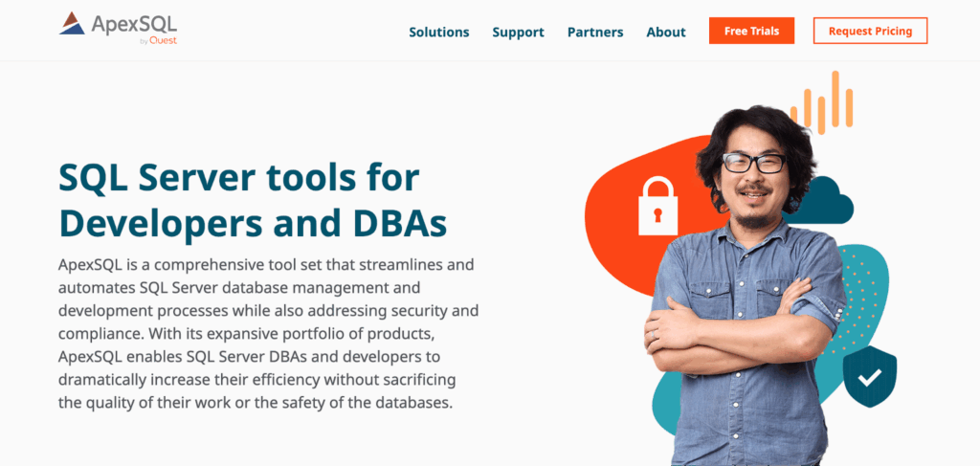The height and width of the screenshot is (466, 980).
Task: Click the "SQL Server tools for" headline
Action: (239, 178)
